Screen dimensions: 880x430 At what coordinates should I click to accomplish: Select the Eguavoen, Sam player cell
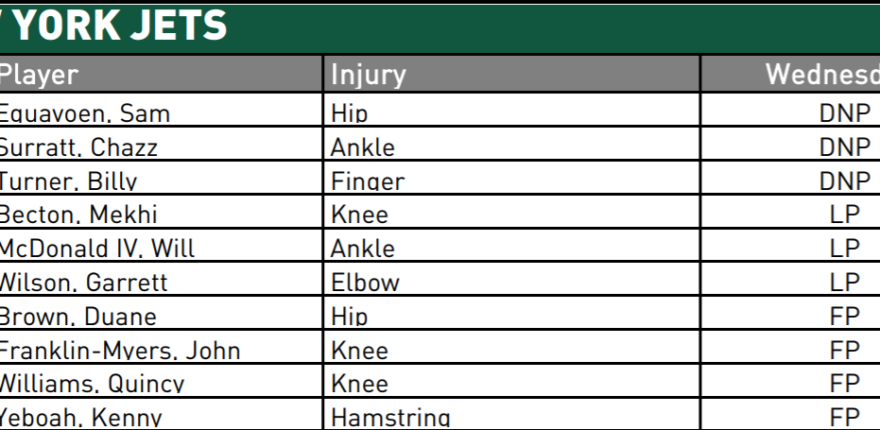(85, 113)
